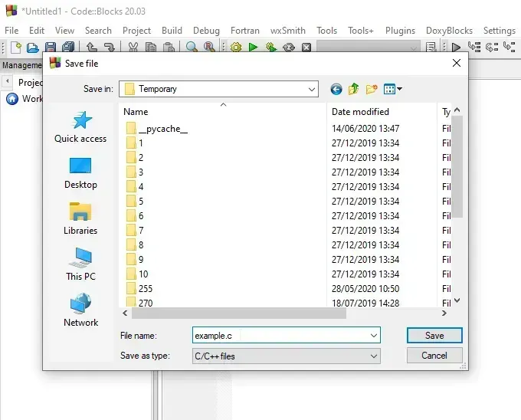
Task: Open the Fortran menu
Action: pos(245,31)
